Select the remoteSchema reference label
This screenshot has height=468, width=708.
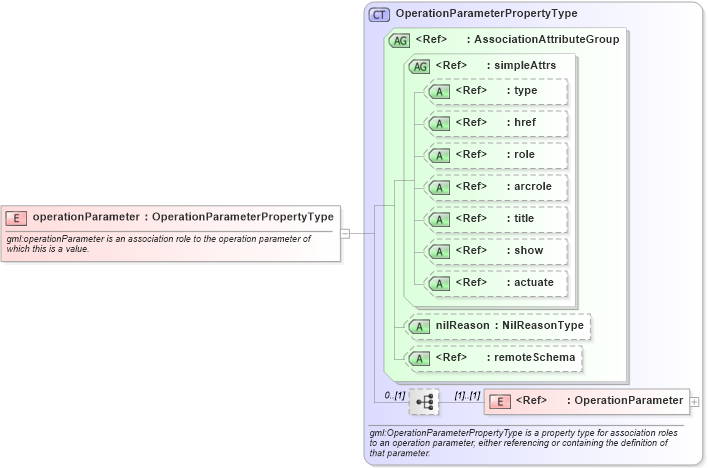[505, 357]
